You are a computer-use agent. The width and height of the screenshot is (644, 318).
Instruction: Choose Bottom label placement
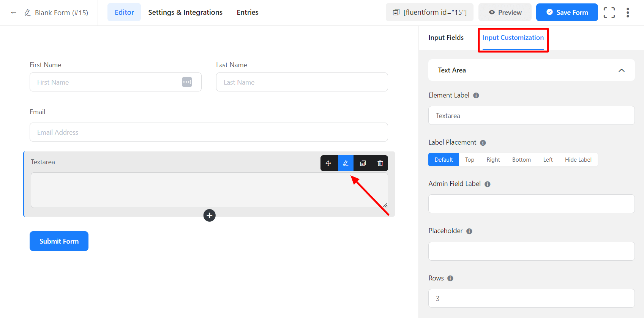point(521,160)
